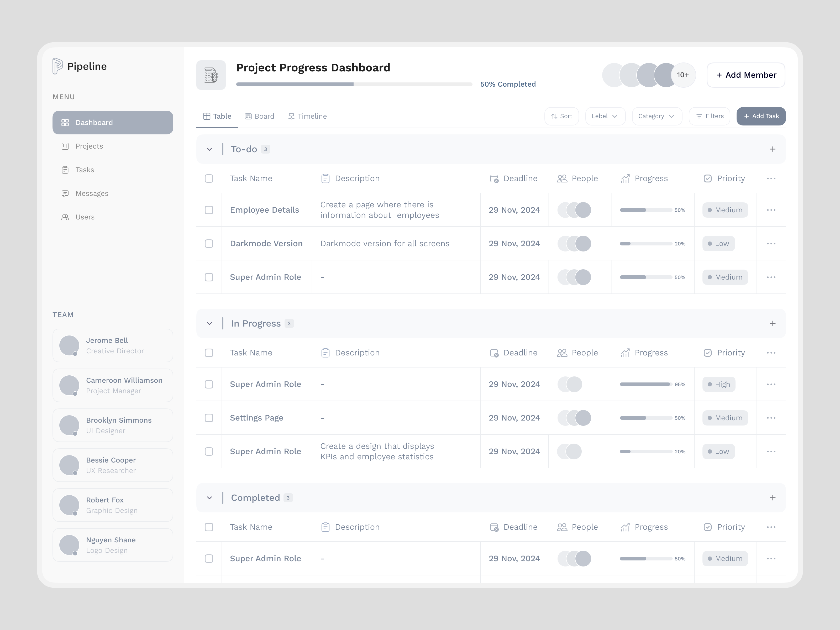This screenshot has height=630, width=840.
Task: Click the Add Member button
Action: click(x=745, y=75)
